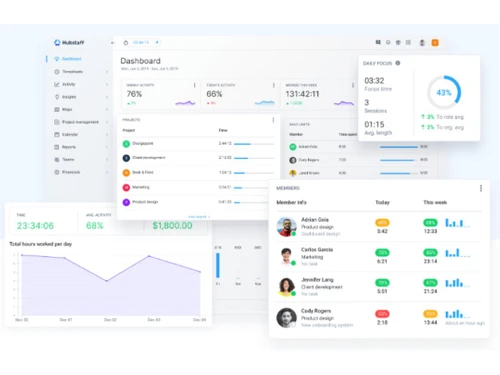The height and width of the screenshot is (375, 500).
Task: Click the Weekly Activity purple sparkline
Action: (x=185, y=103)
